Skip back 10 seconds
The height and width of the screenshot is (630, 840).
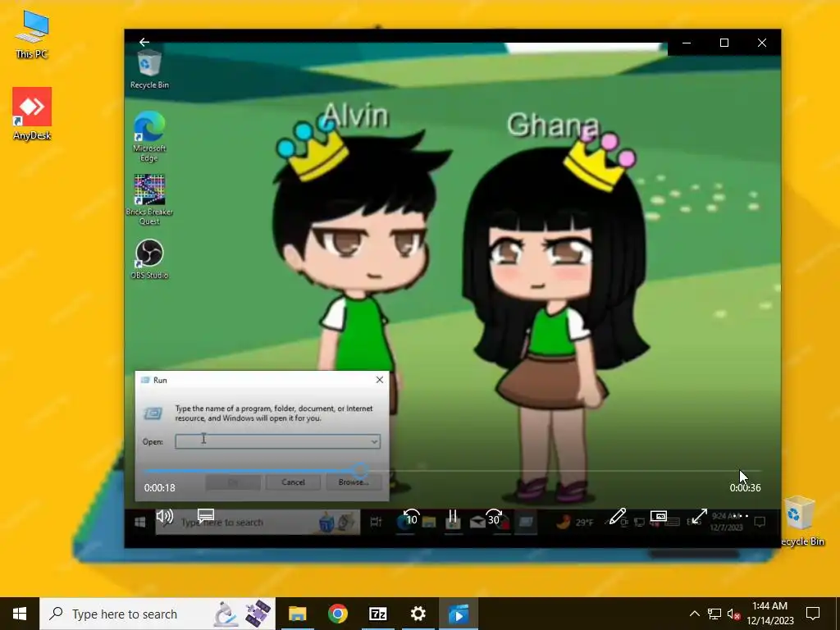pos(411,517)
